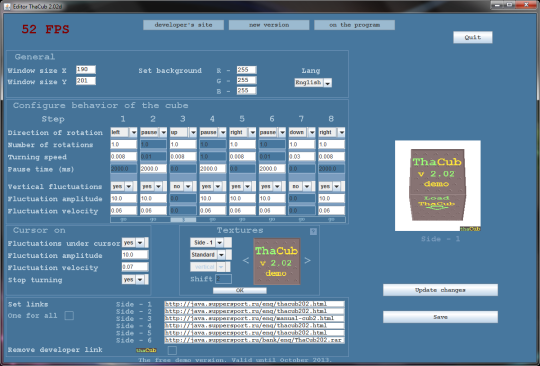Click the Window size Y field
540x366 pixels.
tap(86, 81)
